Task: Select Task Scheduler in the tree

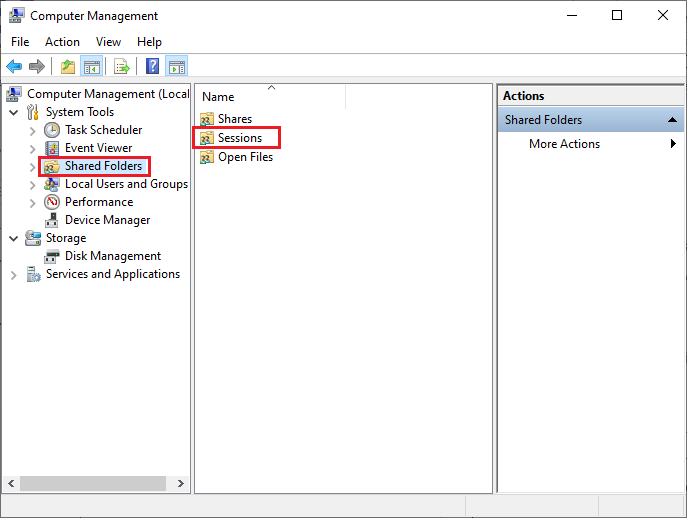Action: (103, 130)
